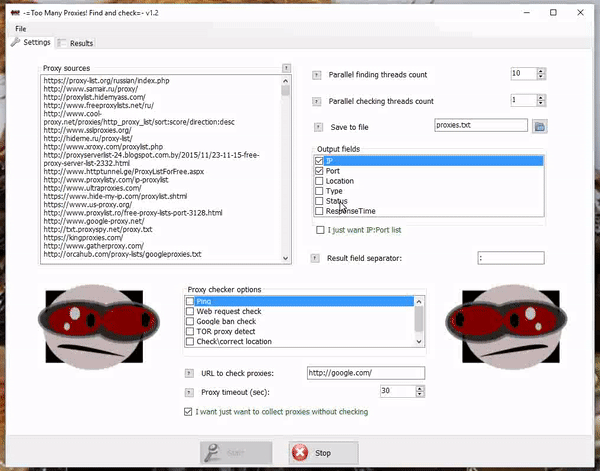Switch to the Results tab
600x471 pixels.
tap(75, 43)
